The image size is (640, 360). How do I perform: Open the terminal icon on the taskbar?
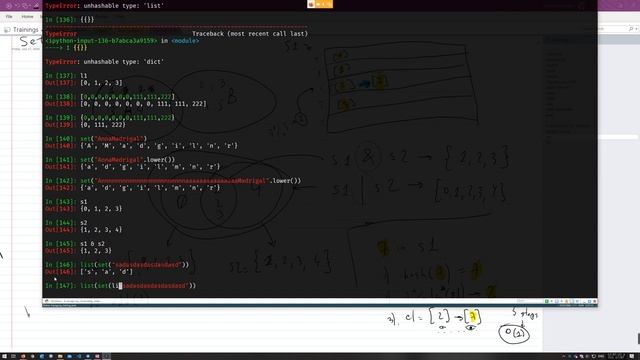tap(107, 356)
